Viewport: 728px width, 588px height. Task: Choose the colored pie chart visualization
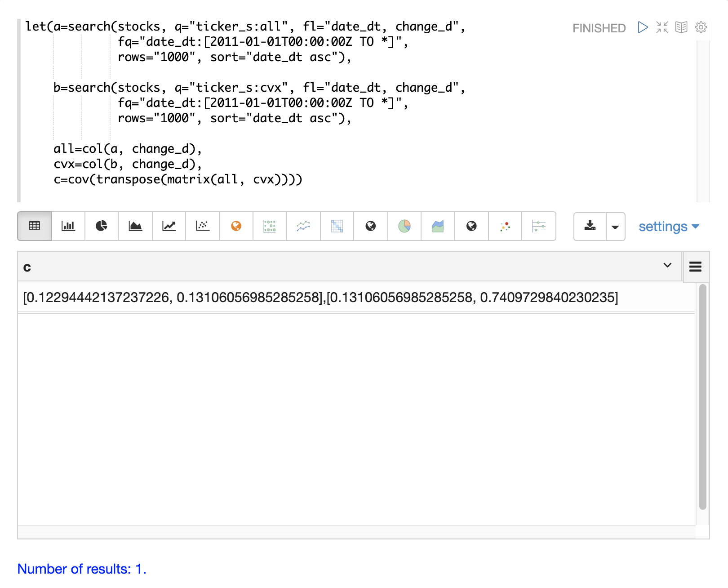click(x=404, y=226)
